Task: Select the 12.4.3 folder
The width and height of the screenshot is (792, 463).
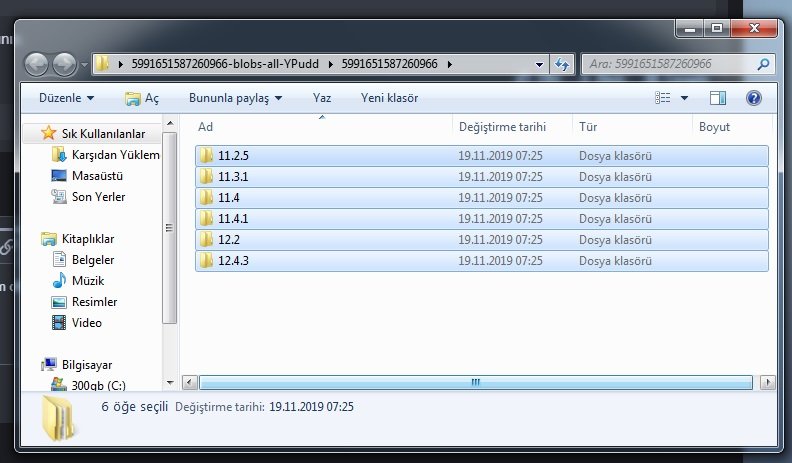Action: 233,260
